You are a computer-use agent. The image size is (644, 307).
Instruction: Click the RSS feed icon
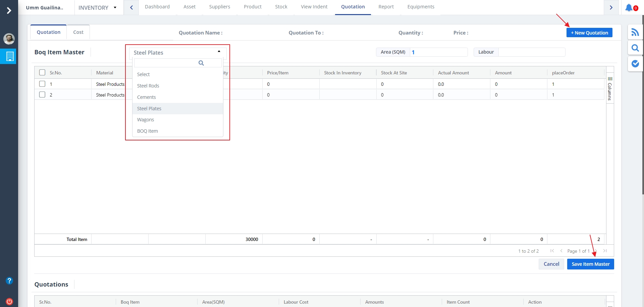click(x=635, y=33)
